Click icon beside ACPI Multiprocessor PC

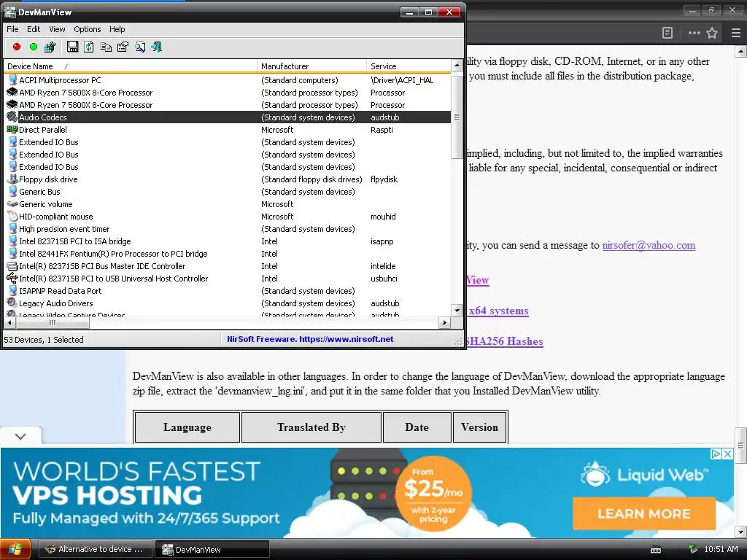[x=13, y=80]
